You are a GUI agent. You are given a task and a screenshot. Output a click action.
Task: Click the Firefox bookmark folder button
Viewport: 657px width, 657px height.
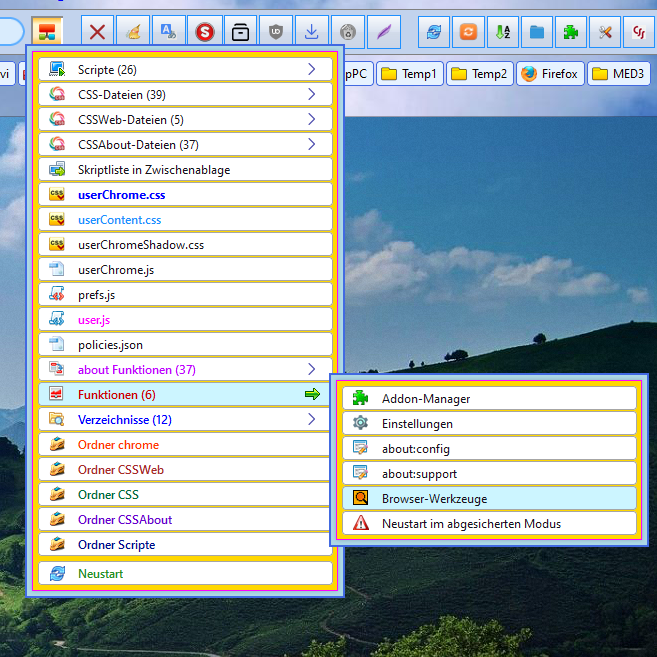click(x=550, y=74)
